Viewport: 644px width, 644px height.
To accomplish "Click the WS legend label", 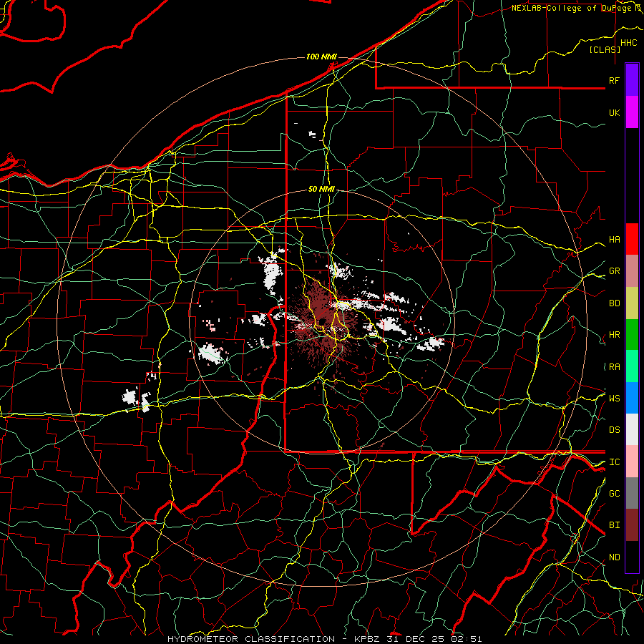I will click(614, 398).
